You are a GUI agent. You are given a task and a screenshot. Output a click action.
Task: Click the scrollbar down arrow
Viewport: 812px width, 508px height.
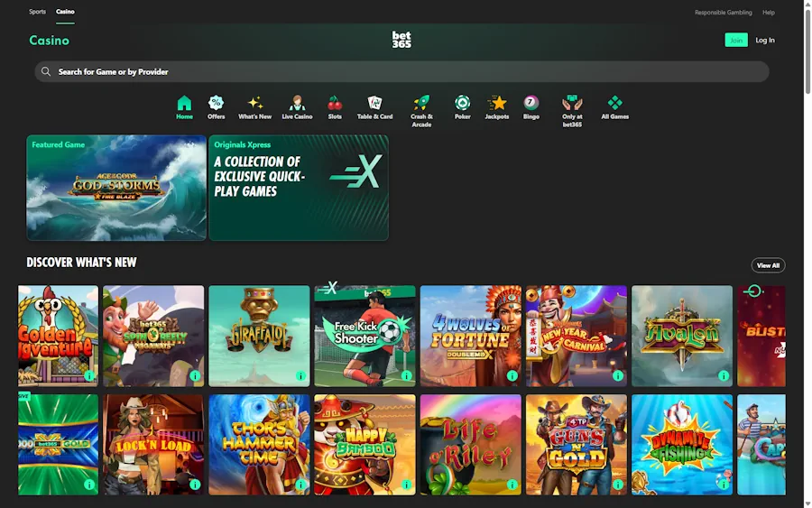coord(807,503)
